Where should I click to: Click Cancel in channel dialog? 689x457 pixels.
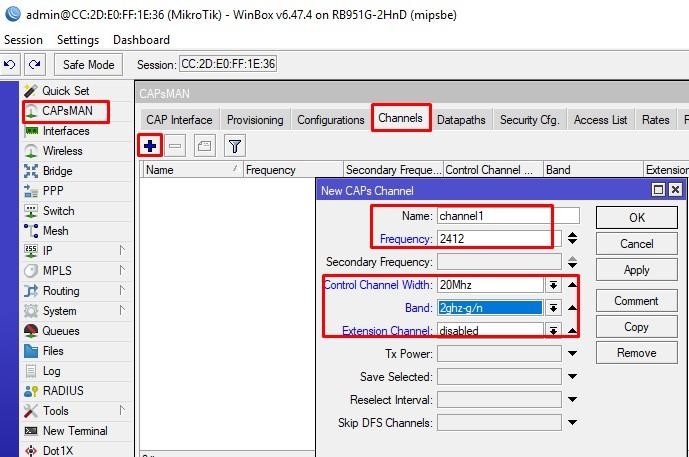tap(637, 244)
